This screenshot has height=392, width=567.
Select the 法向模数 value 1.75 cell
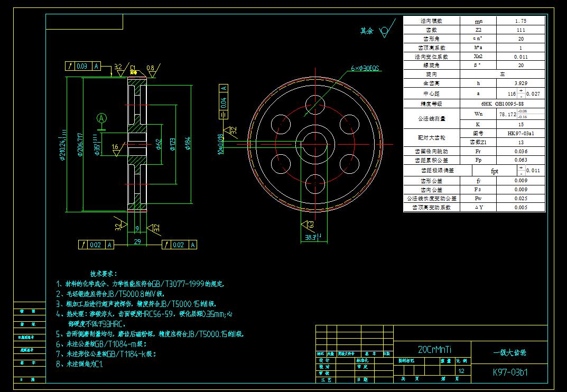point(520,21)
